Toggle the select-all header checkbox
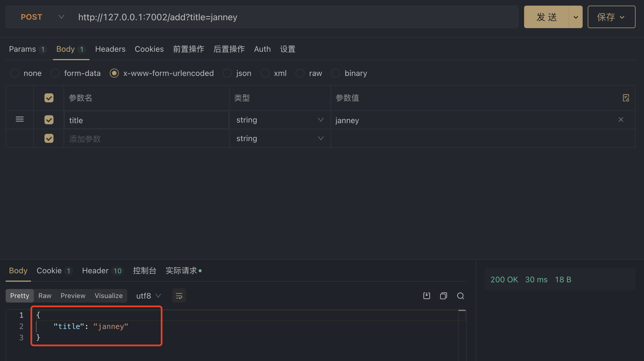Image resolution: width=644 pixels, height=361 pixels. click(x=49, y=98)
